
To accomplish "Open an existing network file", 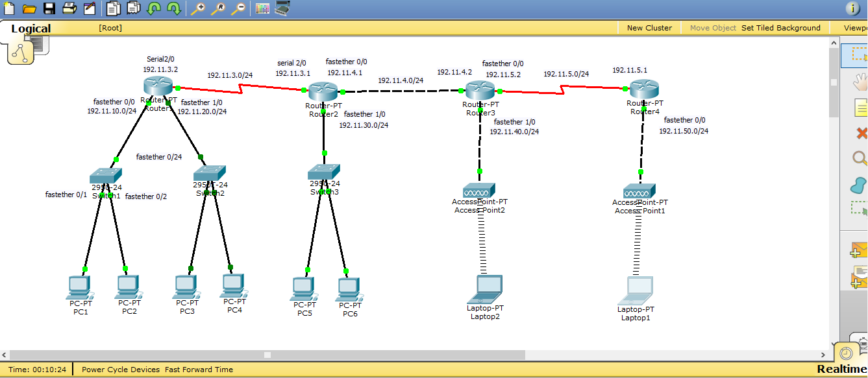I will click(28, 8).
